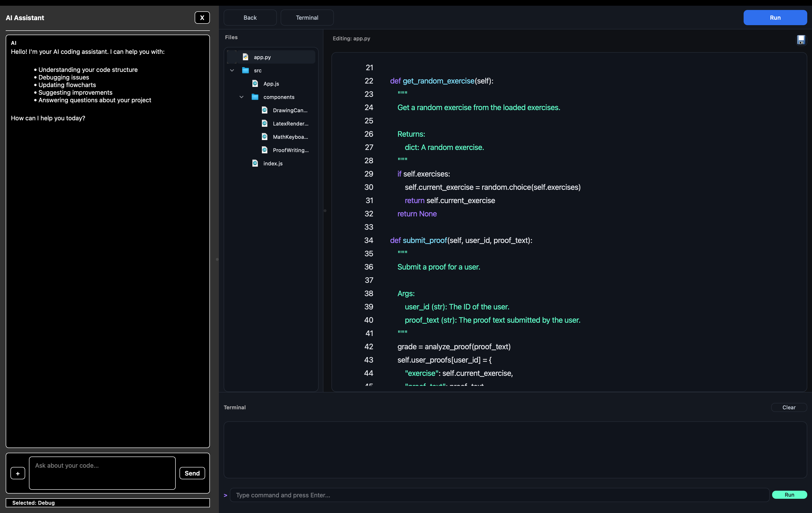The height and width of the screenshot is (513, 812).
Task: Collapse the components folder chevron
Action: pos(241,97)
